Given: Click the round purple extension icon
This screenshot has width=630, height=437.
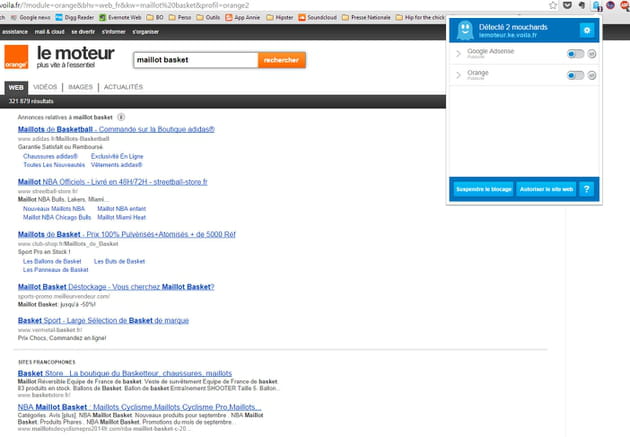Looking at the screenshot, I should [610, 5].
